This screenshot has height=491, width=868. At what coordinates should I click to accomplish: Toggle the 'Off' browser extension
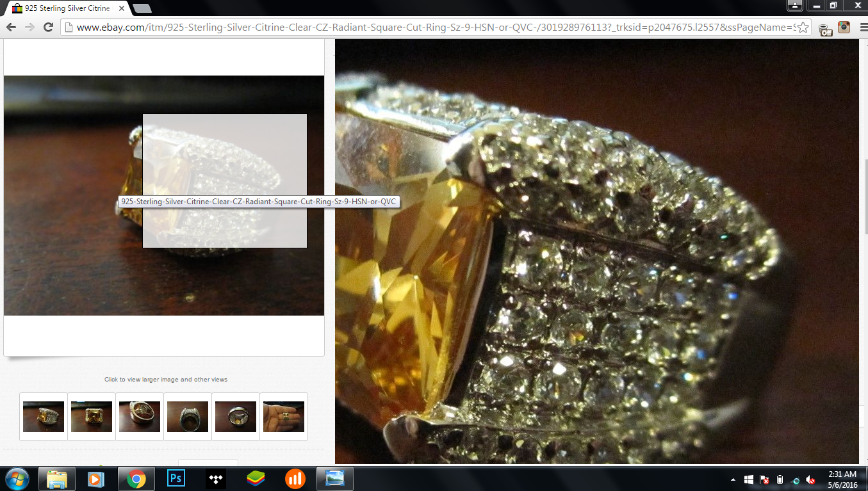click(826, 28)
